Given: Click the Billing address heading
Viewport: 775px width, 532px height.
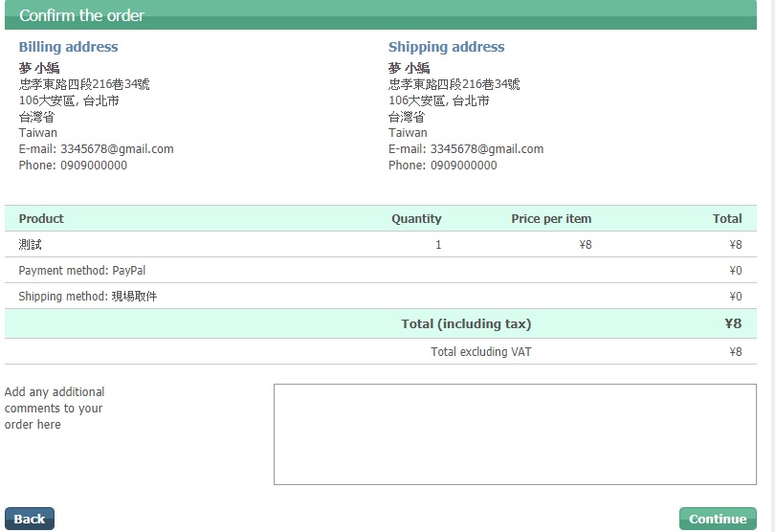Looking at the screenshot, I should coord(69,47).
